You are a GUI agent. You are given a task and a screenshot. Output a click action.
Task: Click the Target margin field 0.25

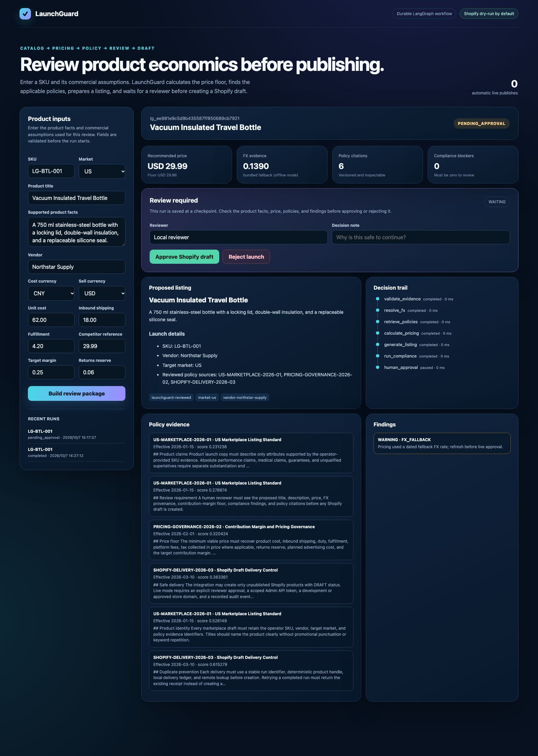pos(51,372)
